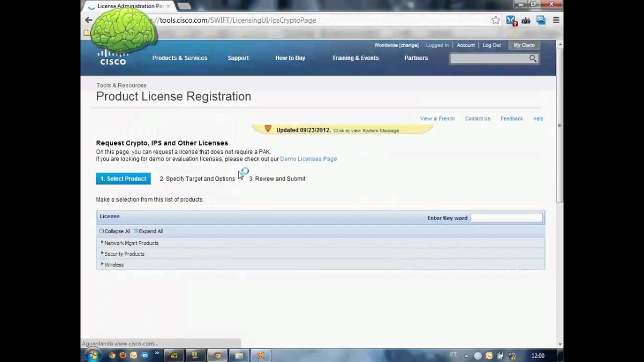Click Collapse All in the license list

pyautogui.click(x=117, y=231)
